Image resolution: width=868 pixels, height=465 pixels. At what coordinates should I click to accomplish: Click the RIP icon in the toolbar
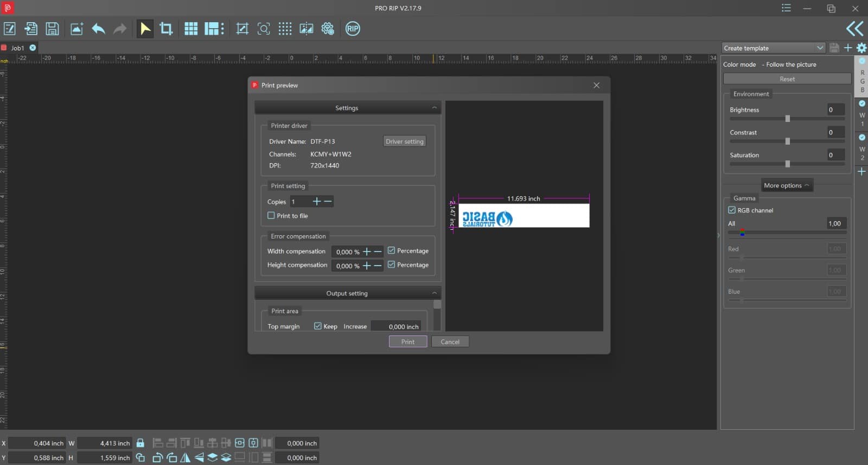click(x=353, y=29)
